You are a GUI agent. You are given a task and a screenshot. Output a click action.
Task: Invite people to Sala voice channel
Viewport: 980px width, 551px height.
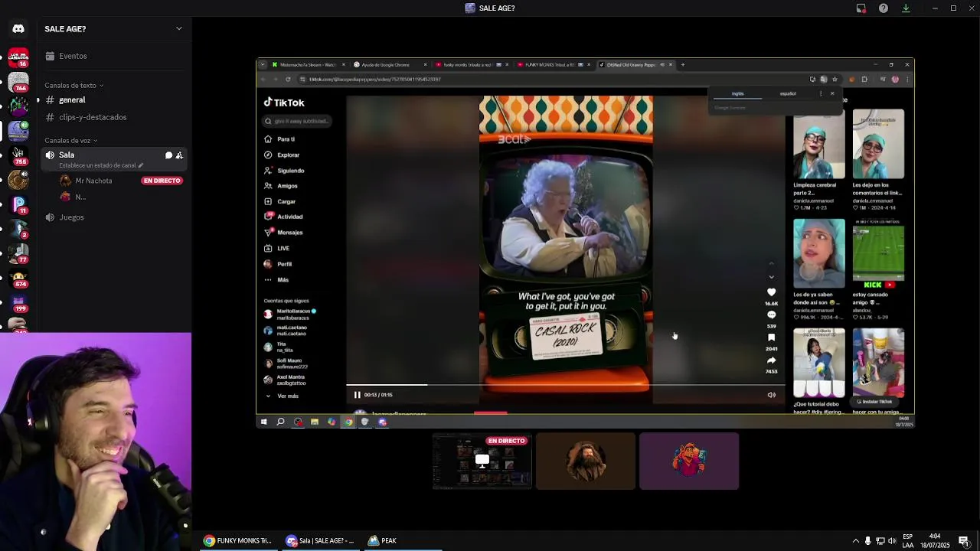179,155
